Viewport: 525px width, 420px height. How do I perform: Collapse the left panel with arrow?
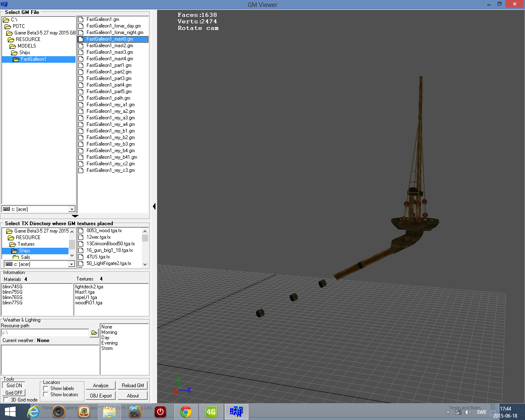[154, 206]
